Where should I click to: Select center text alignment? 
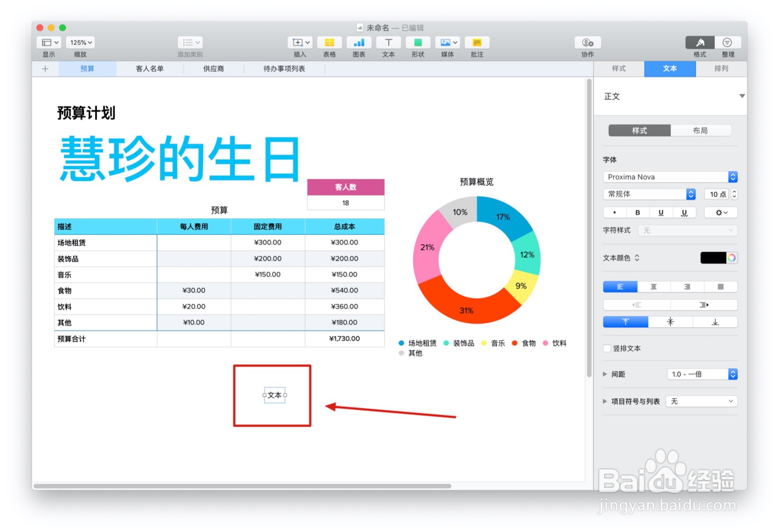tap(653, 287)
